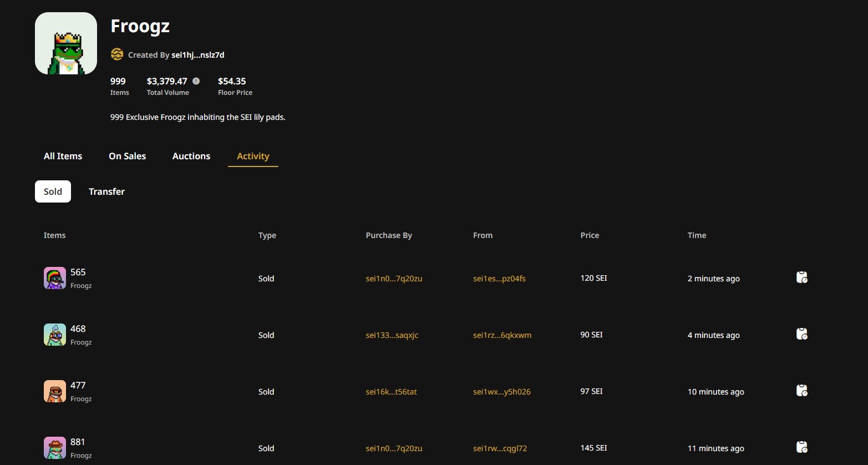This screenshot has width=868, height=465.
Task: Open seller address sei1wx...y5h026
Action: [x=501, y=392]
